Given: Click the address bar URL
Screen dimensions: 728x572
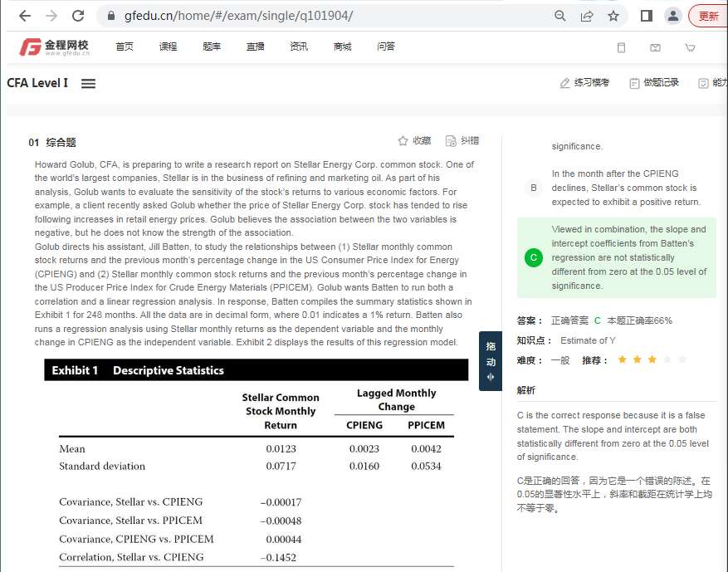Looking at the screenshot, I should coord(238,16).
